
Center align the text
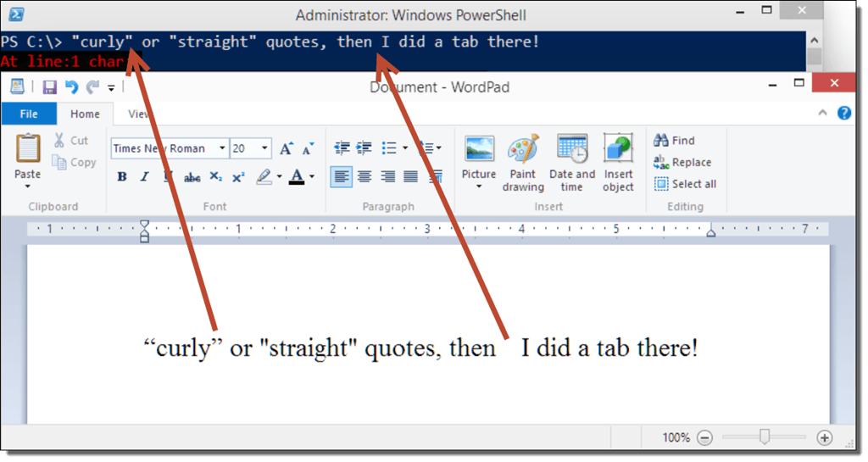point(364,176)
